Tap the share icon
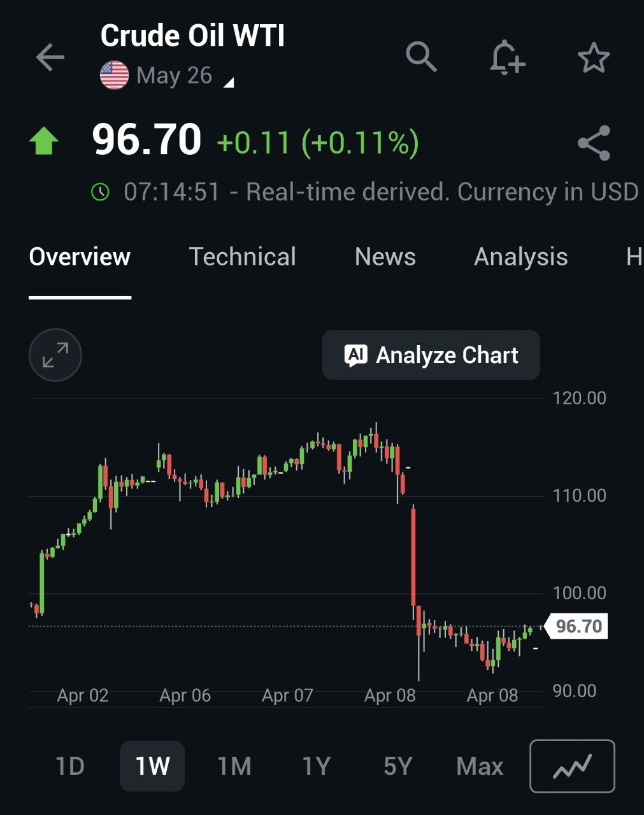Viewport: 644px width, 815px height. point(594,143)
